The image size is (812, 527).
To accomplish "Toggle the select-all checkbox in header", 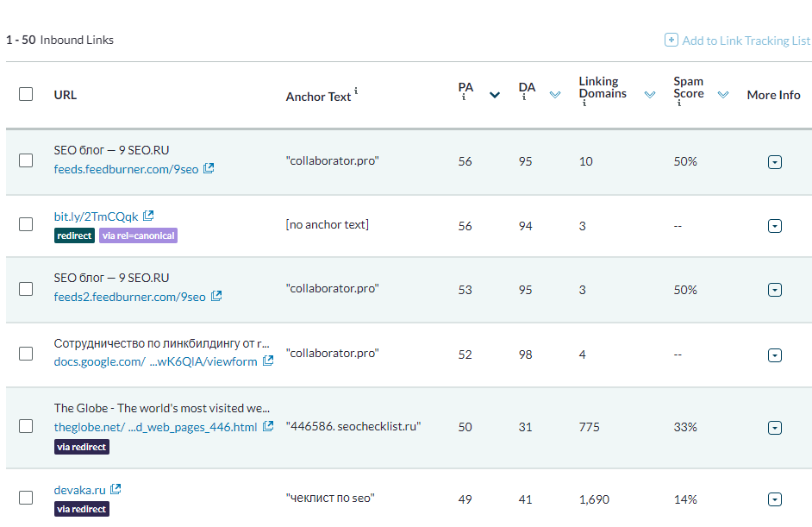I will click(26, 94).
